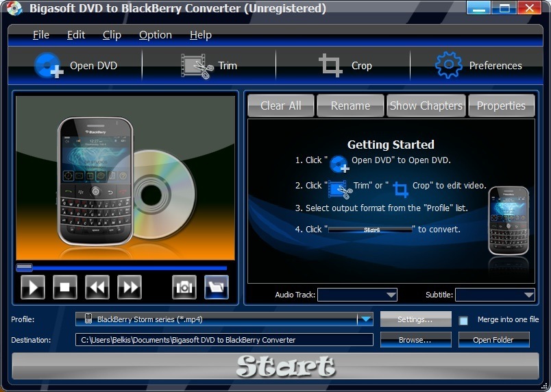The height and width of the screenshot is (392, 551).
Task: Click the Crop icon in Getting Started step 2
Action: pyautogui.click(x=400, y=189)
